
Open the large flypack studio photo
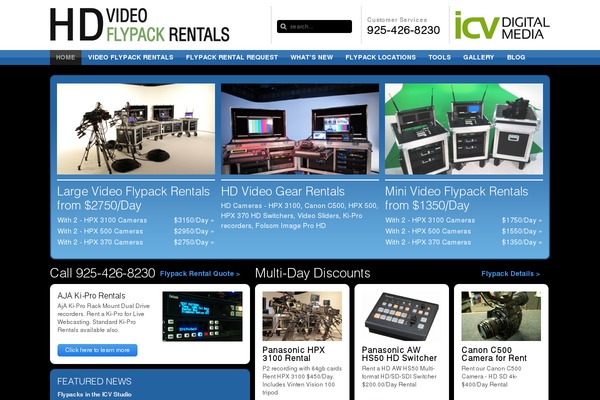[136, 129]
